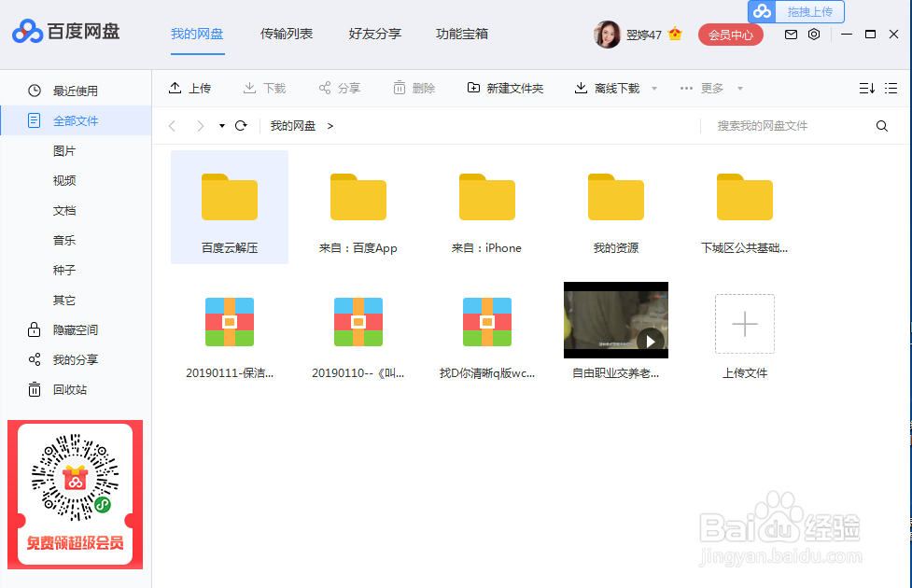Open the back-navigation history dropdown arrow
Image resolution: width=912 pixels, height=588 pixels.
[x=220, y=124]
